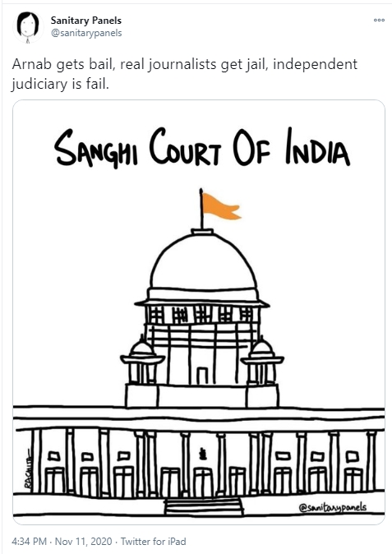Open the Sanghi Court cartoon image
The image size is (392, 554).
pyautogui.click(x=199, y=312)
